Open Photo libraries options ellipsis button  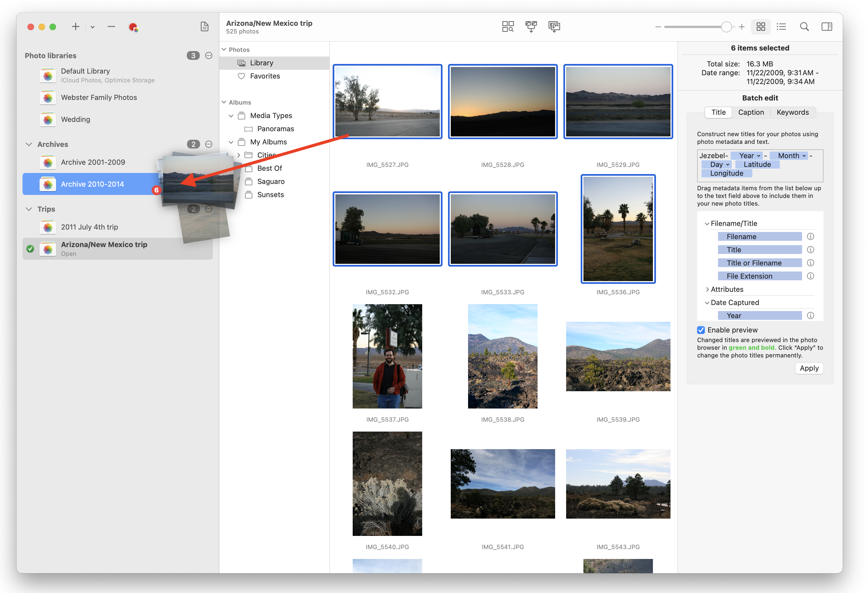(209, 56)
